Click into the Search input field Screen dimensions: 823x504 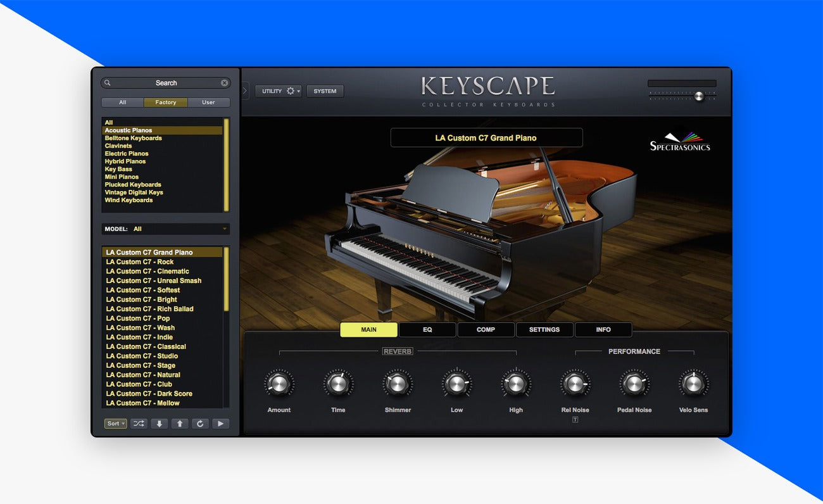[x=166, y=83]
